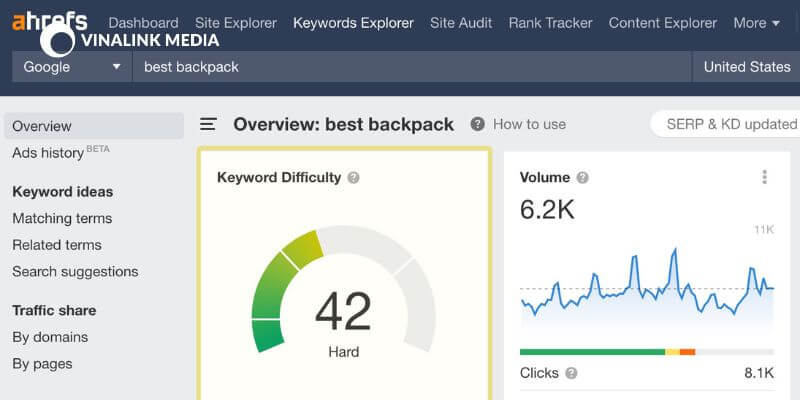
Task: Open the United States country selector
Action: [x=746, y=67]
